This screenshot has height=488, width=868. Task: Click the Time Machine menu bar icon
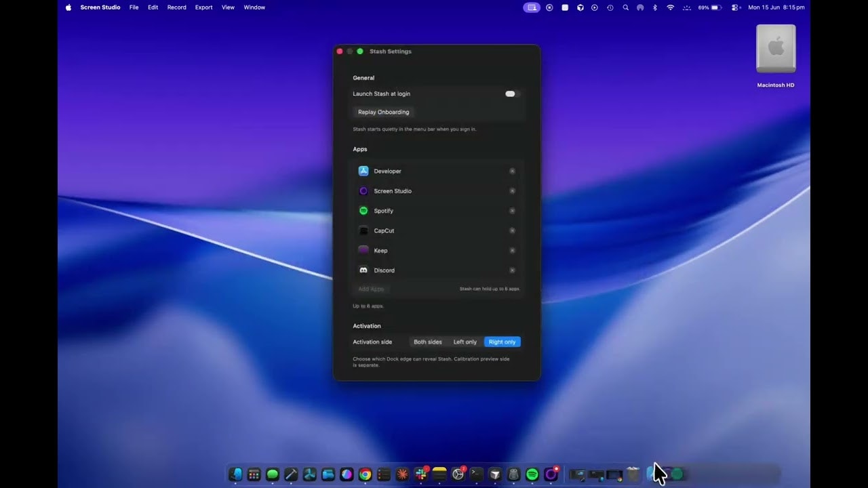click(x=610, y=7)
